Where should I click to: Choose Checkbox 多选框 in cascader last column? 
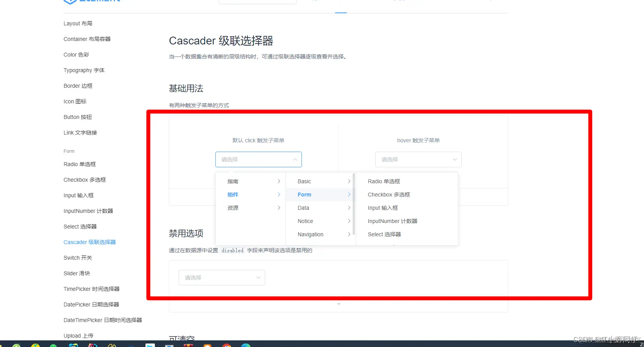pyautogui.click(x=407, y=195)
